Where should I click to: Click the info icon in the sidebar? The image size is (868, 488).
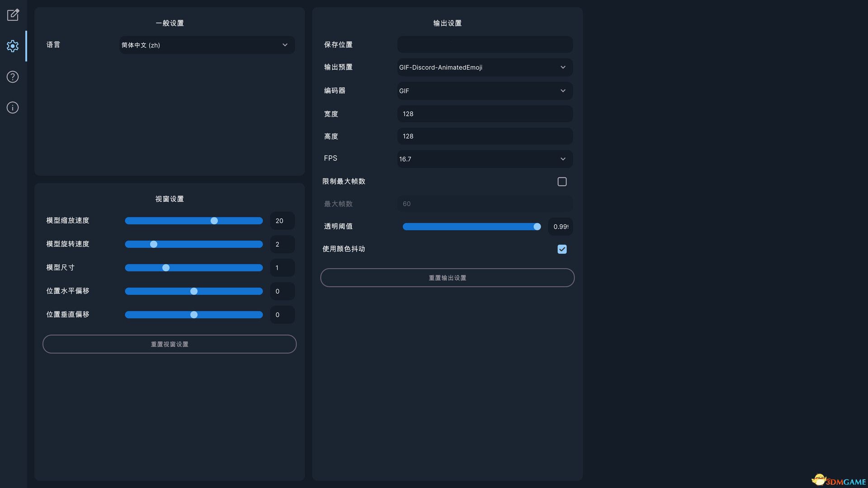pos(13,108)
